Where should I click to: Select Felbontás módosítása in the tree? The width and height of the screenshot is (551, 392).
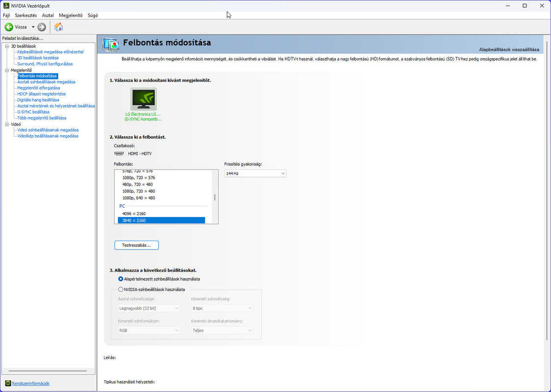click(x=37, y=76)
